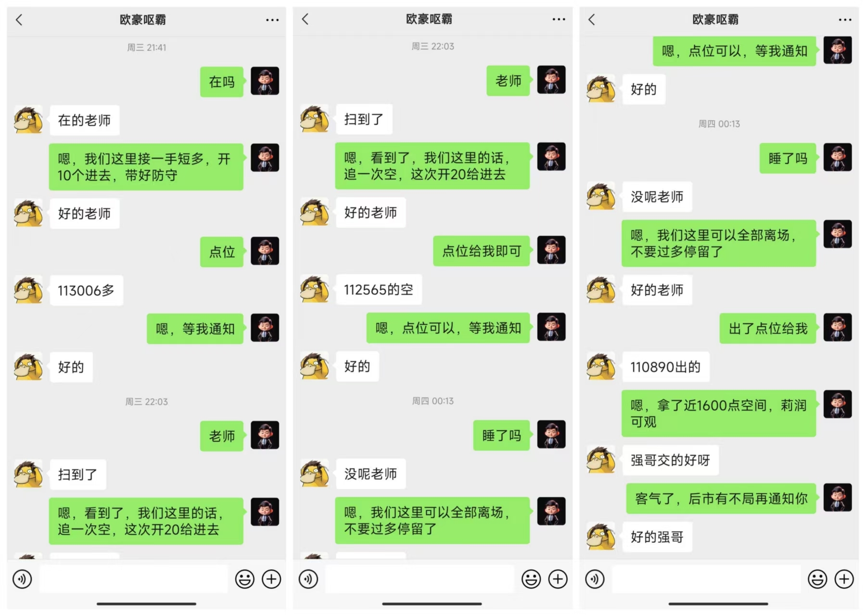Viewport: 866px width, 616px height.
Task: Select the "112565的空" message bubble
Action: tap(379, 290)
